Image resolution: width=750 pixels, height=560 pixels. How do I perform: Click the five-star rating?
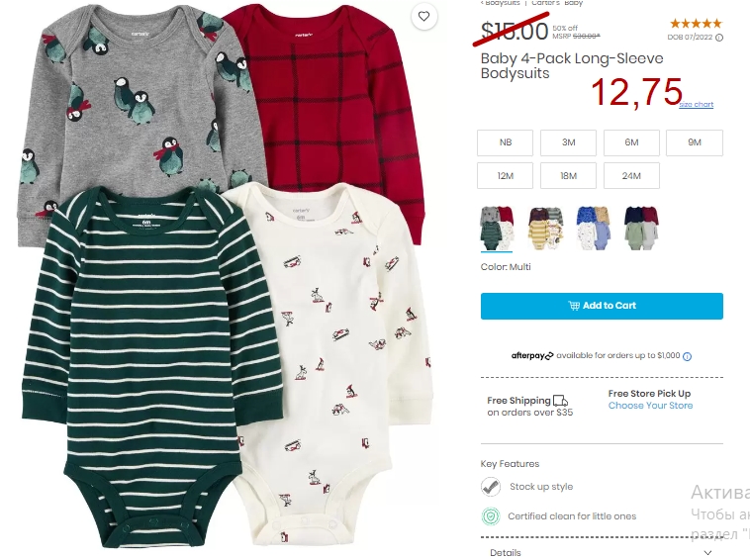point(696,24)
